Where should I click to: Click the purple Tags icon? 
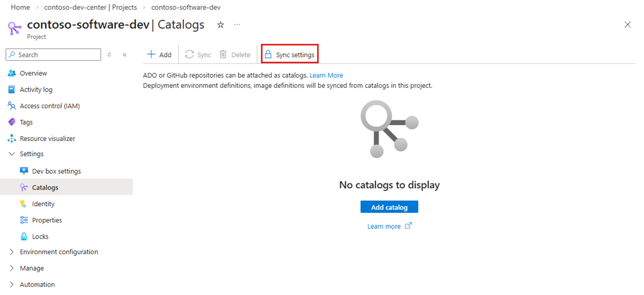(12, 122)
